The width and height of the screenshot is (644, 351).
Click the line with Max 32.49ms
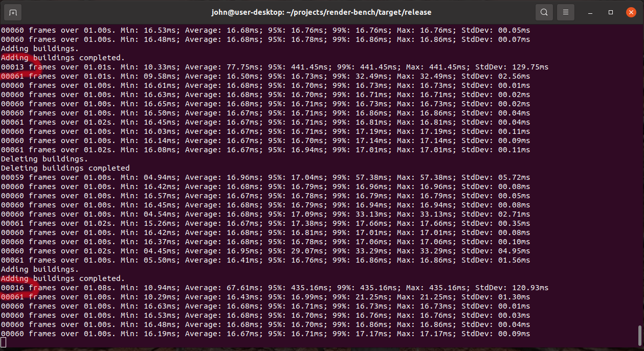(x=265, y=76)
